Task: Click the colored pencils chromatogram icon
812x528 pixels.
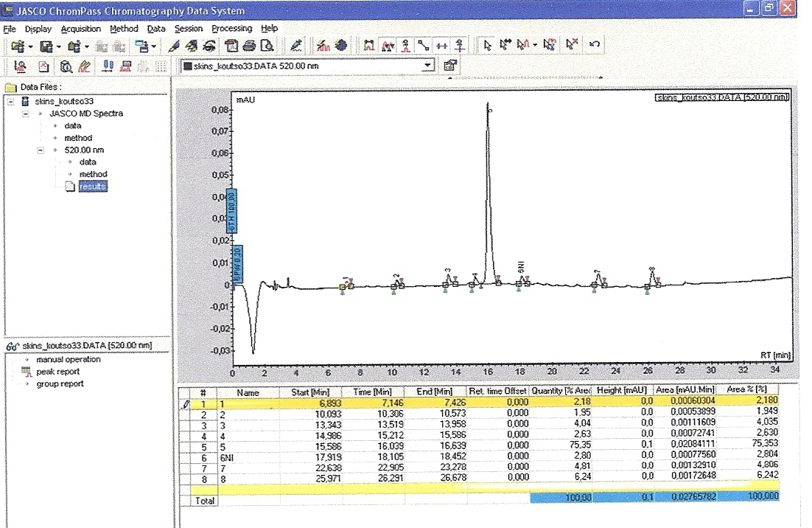Action: (85, 66)
